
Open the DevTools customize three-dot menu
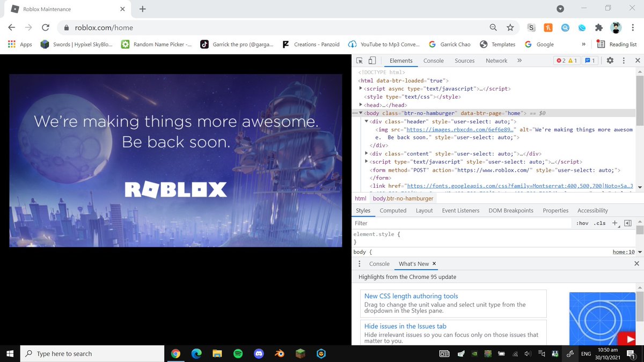[624, 61]
